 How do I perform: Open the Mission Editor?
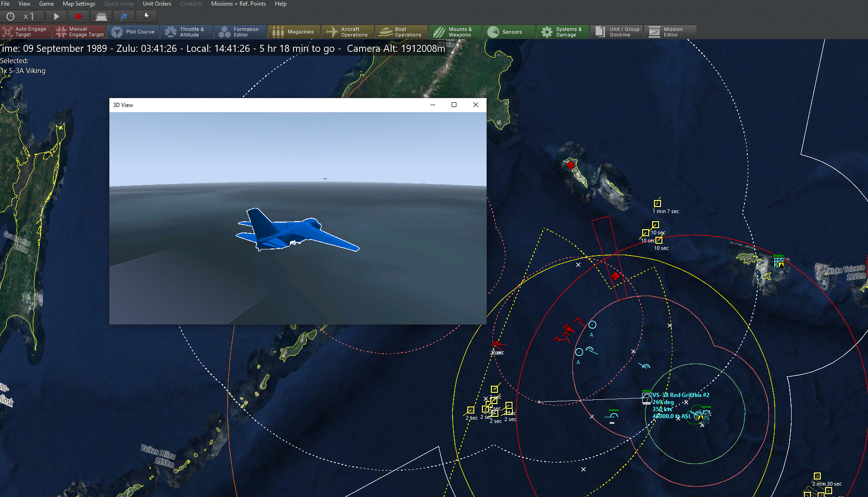tap(670, 32)
